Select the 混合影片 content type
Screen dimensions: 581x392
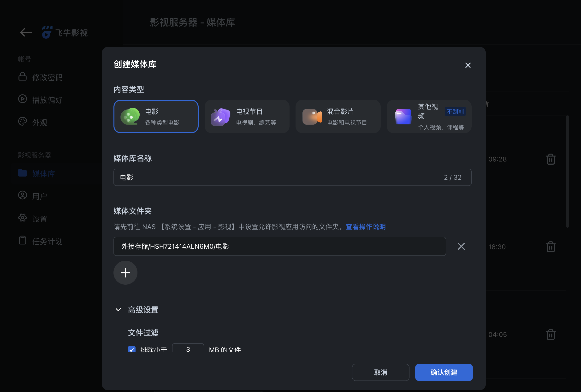tap(338, 116)
